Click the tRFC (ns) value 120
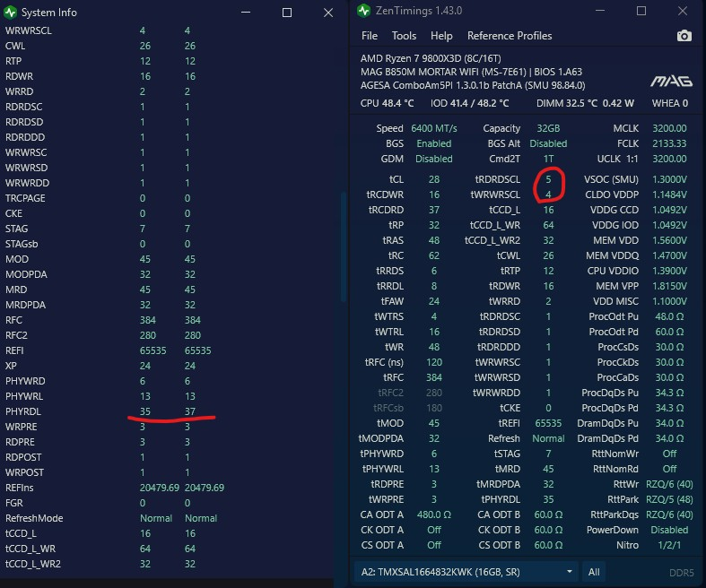706x588 pixels. [434, 362]
